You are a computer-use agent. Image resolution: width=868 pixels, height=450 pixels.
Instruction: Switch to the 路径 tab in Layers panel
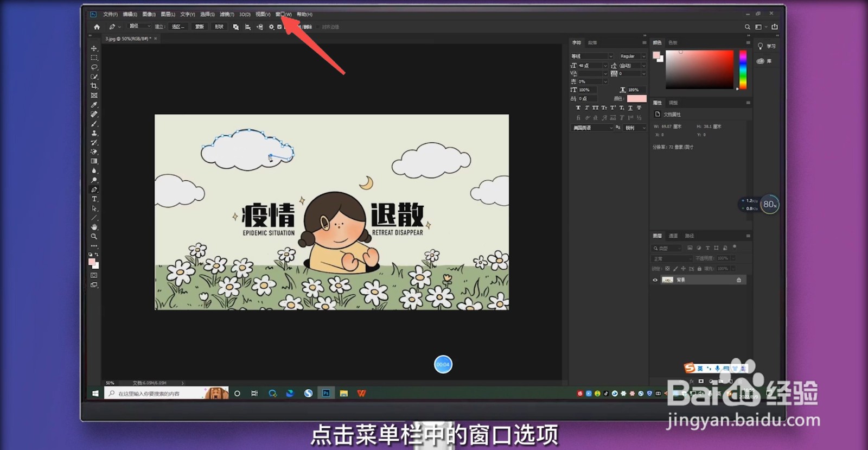click(x=690, y=236)
